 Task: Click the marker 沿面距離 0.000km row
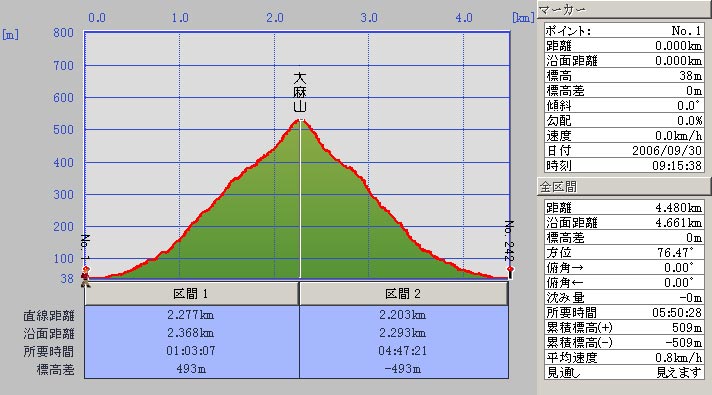pos(624,61)
